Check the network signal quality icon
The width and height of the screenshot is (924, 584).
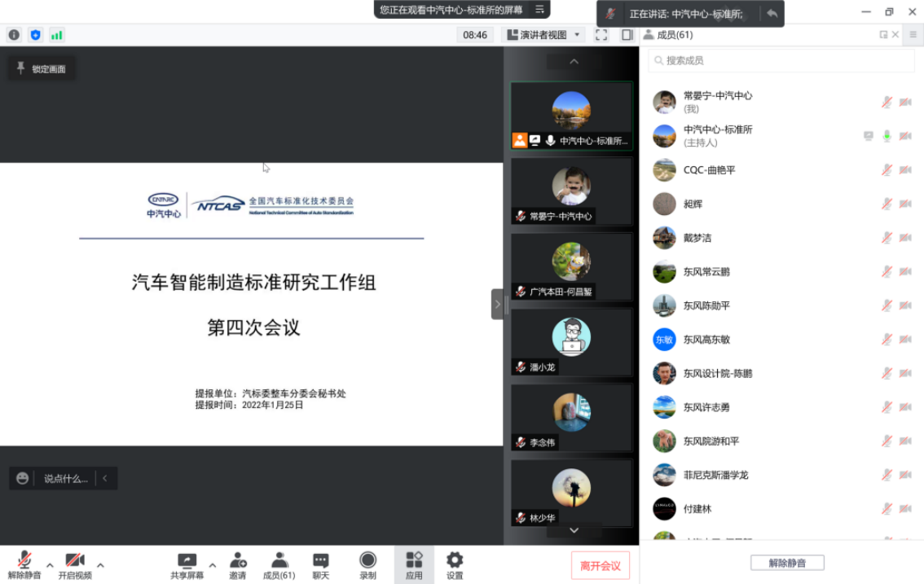pyautogui.click(x=56, y=35)
